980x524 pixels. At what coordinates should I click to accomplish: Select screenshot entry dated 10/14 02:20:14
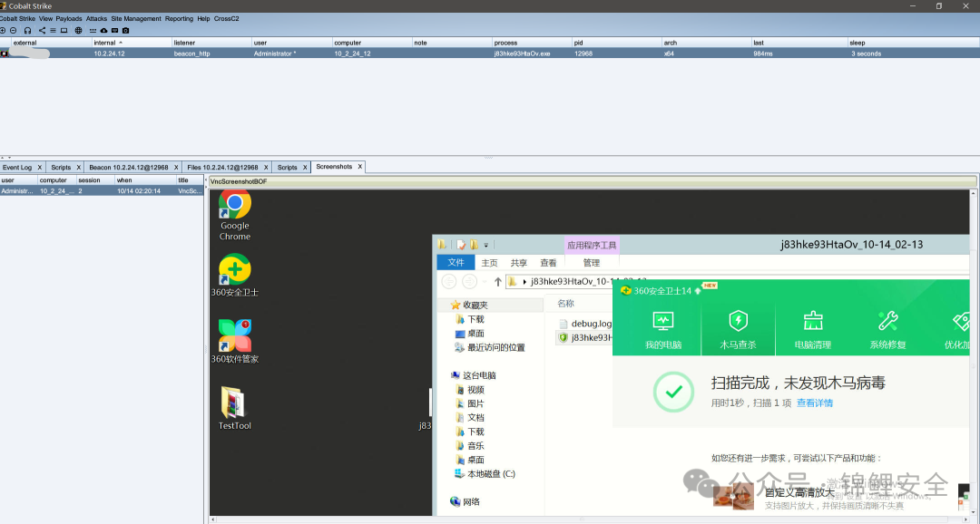[102, 191]
